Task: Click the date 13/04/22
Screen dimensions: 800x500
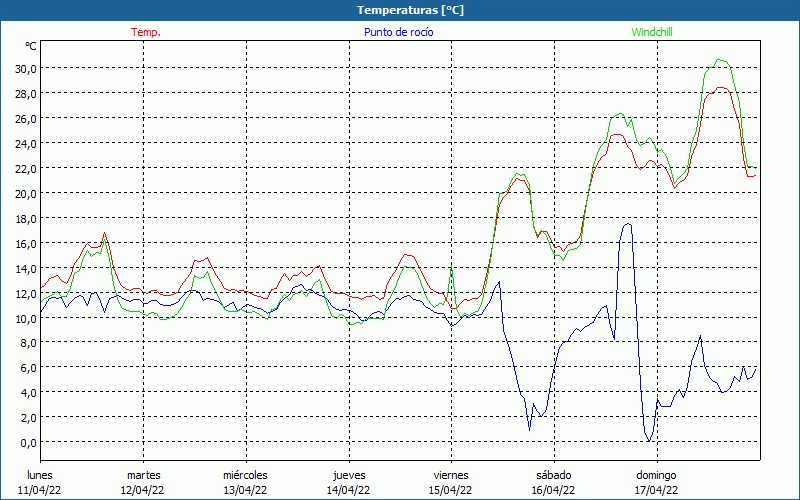Action: [x=245, y=490]
